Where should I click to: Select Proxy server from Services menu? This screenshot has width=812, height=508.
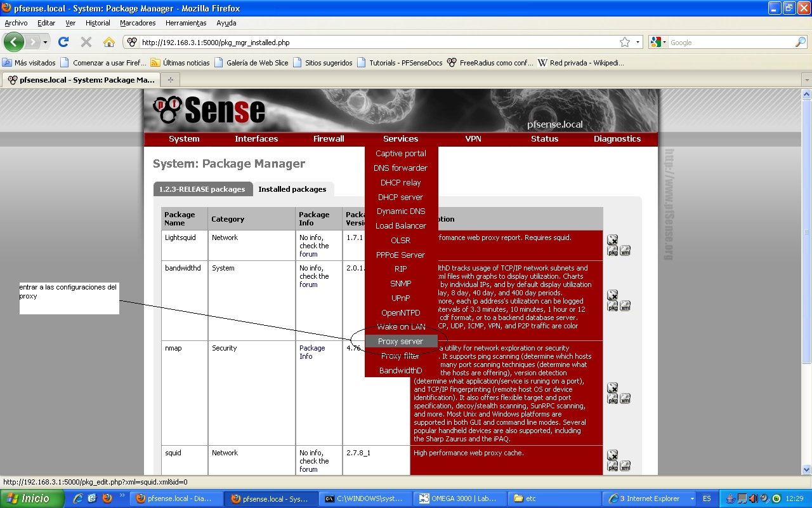point(400,342)
